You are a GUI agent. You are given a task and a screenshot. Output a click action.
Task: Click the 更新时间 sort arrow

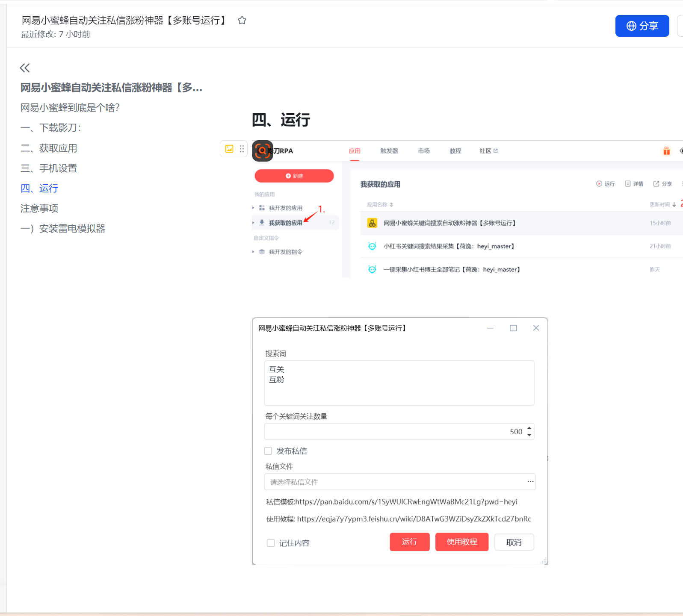(674, 205)
